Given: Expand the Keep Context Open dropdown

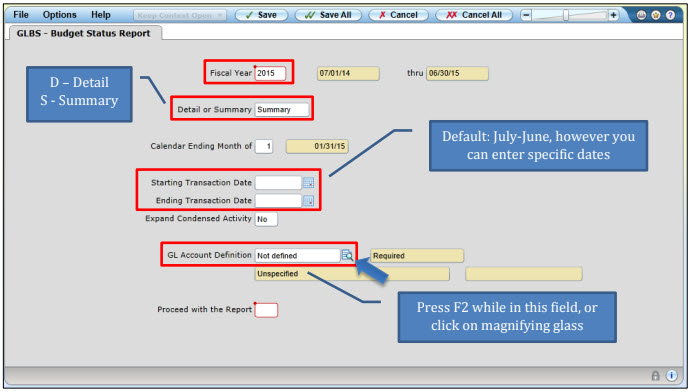Looking at the screenshot, I should 180,15.
